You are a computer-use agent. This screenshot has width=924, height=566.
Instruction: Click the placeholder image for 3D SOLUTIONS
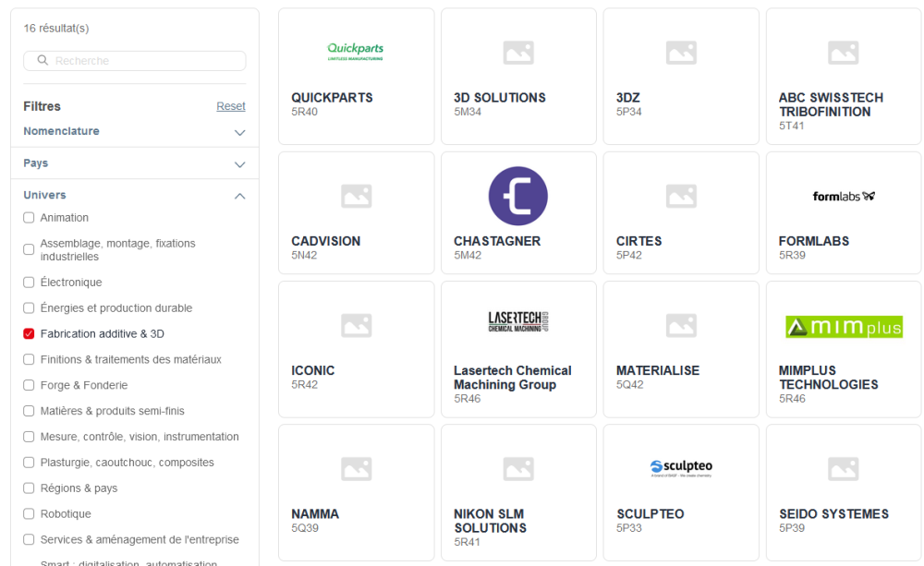coord(518,53)
